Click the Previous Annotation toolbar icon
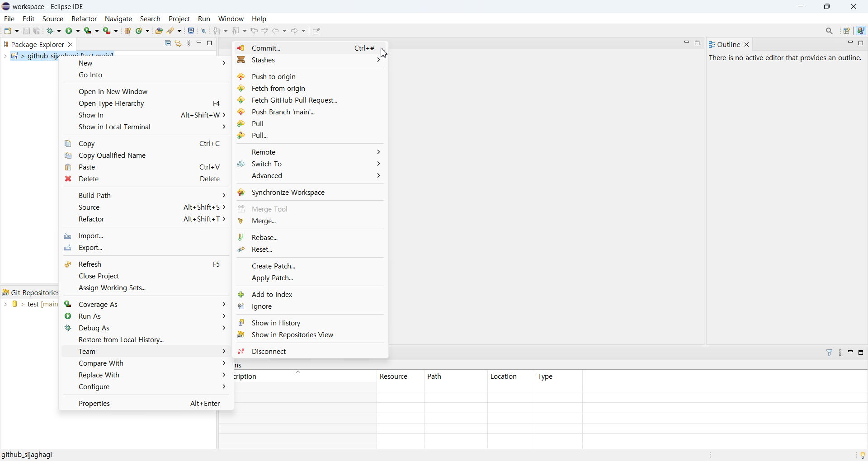 pyautogui.click(x=237, y=31)
